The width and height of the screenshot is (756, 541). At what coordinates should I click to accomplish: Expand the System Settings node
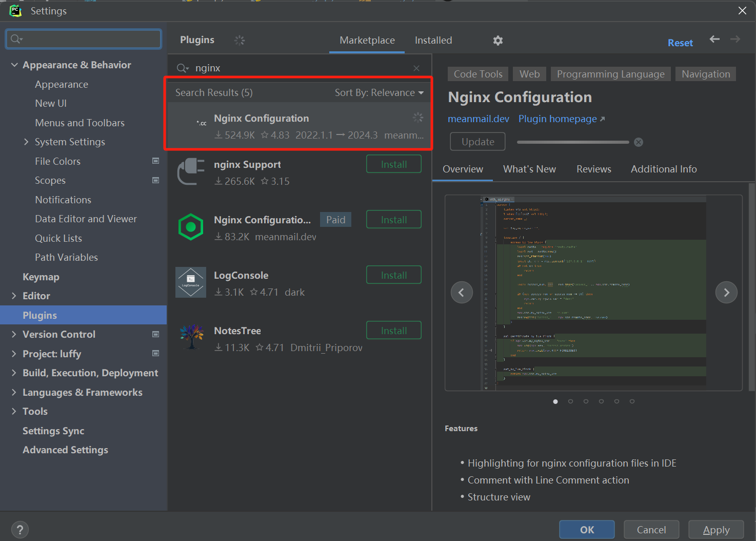(x=26, y=142)
